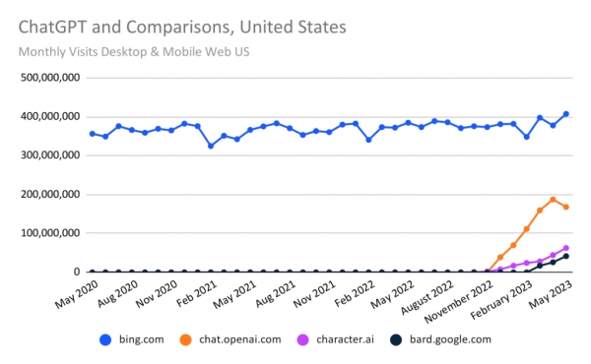
Task: Select the bard.google.com legend label
Action: tap(450, 339)
